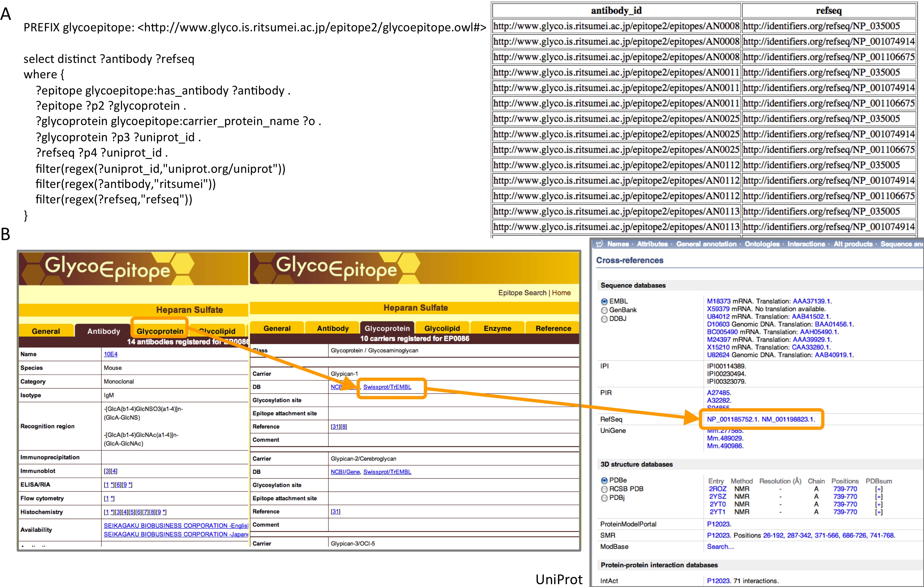The height and width of the screenshot is (587, 924).
Task: Open Ontologies section in UniProt navigation
Action: point(762,244)
